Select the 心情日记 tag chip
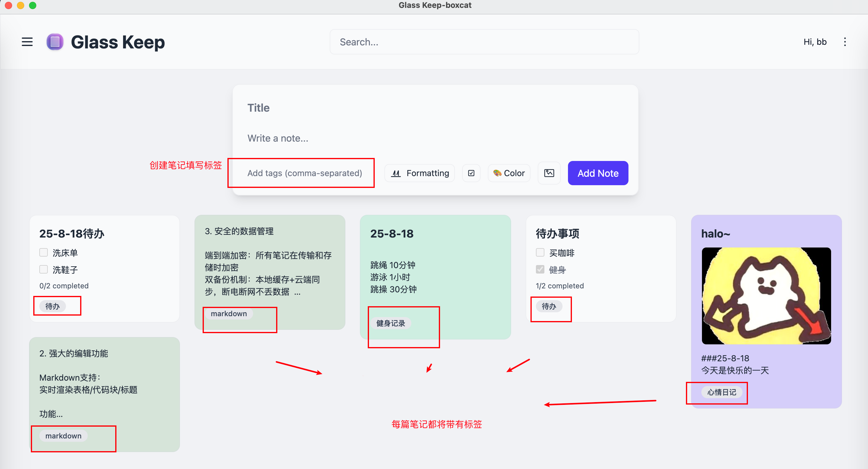Viewport: 868px width, 469px height. click(721, 392)
